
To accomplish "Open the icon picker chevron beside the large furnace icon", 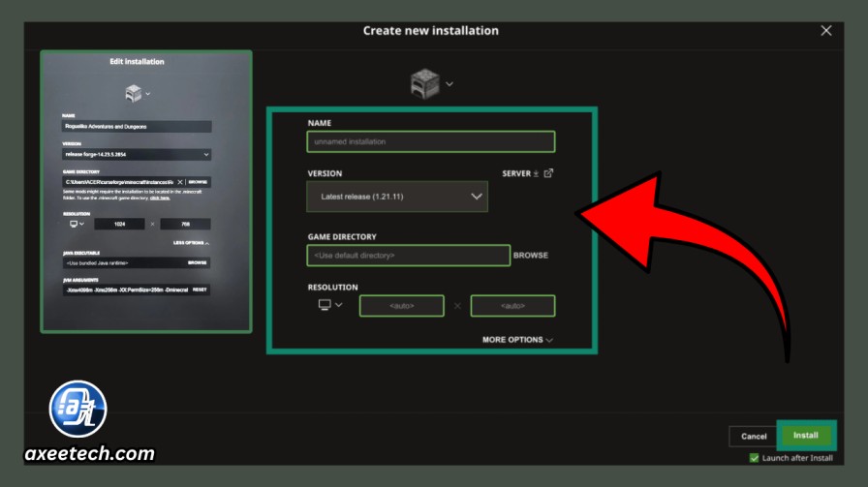I will click(449, 84).
